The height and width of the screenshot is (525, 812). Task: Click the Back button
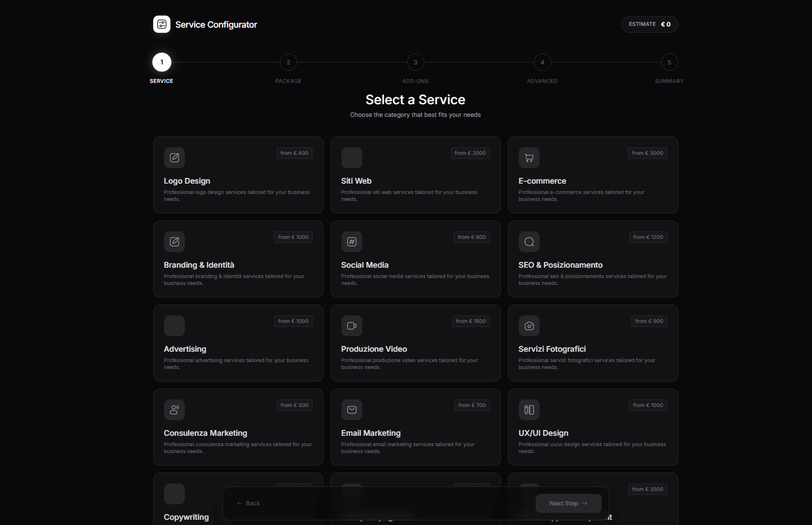[249, 503]
